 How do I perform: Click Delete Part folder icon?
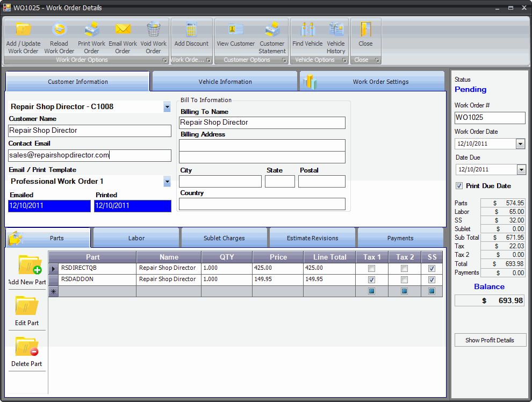click(x=26, y=346)
